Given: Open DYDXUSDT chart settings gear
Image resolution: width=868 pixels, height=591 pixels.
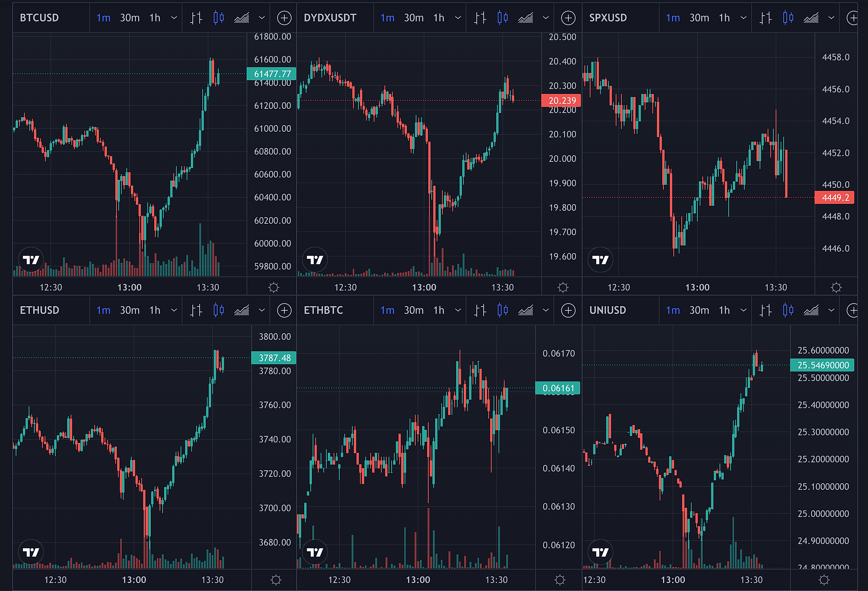Looking at the screenshot, I should click(563, 287).
